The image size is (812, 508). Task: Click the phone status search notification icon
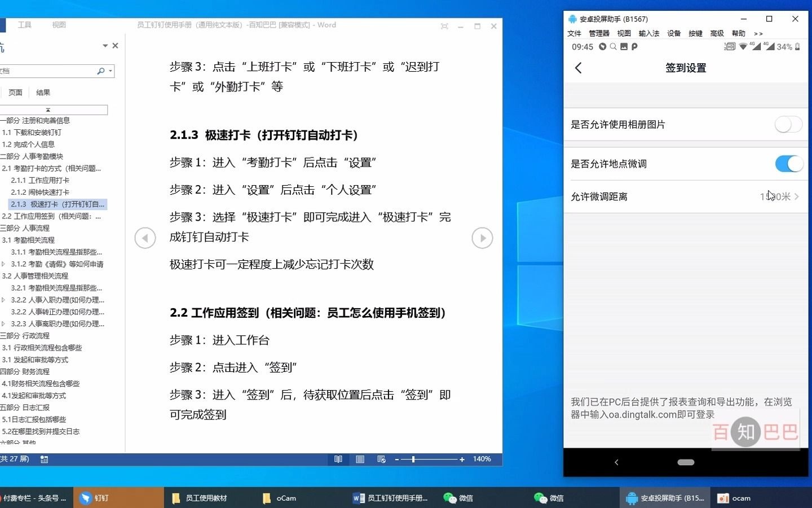(613, 47)
